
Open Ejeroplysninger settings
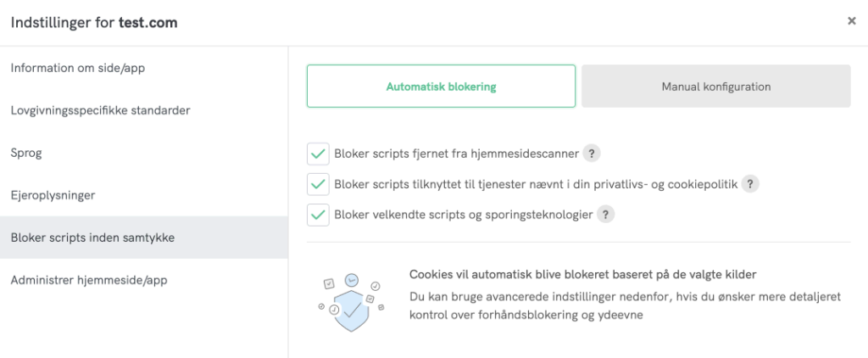53,195
